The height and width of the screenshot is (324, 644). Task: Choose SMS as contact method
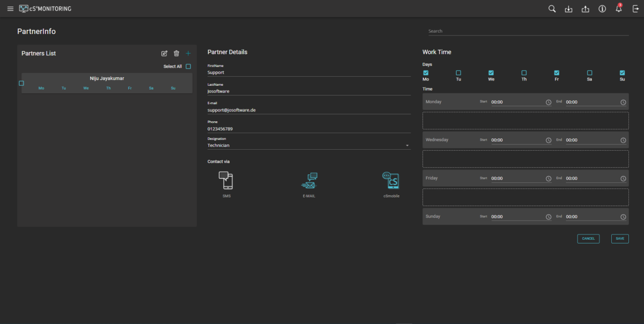[226, 181]
